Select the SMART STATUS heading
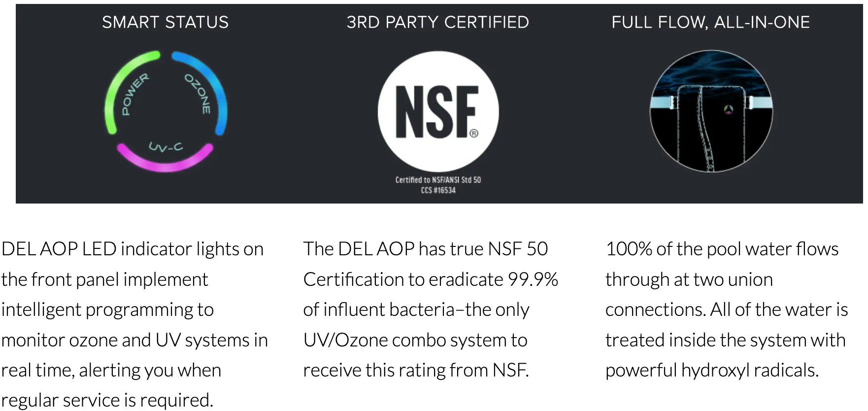 (x=165, y=22)
